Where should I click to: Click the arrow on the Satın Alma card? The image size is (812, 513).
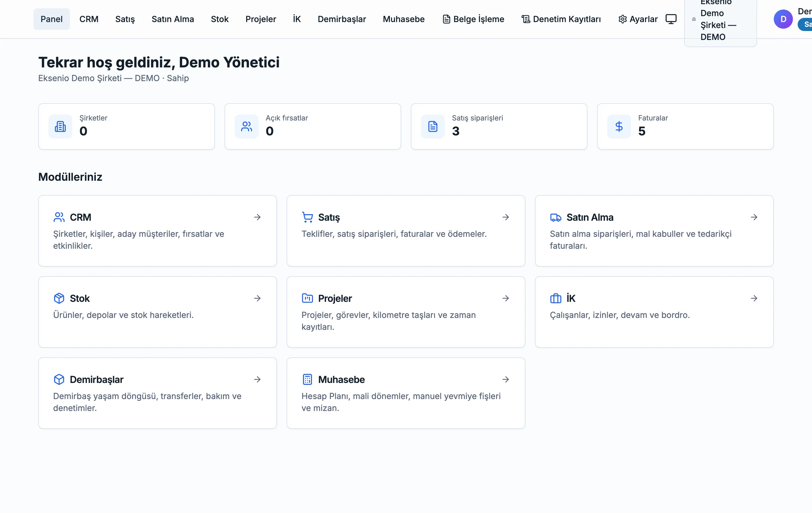tap(754, 217)
